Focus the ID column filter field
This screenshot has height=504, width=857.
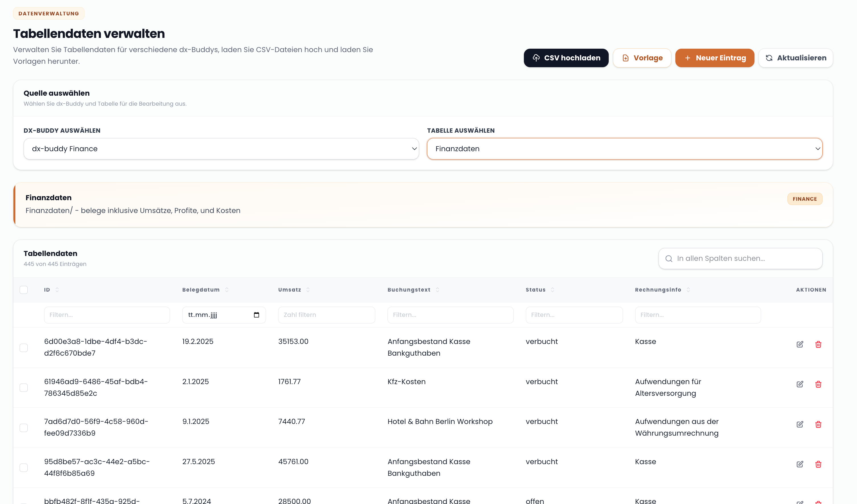[107, 315]
